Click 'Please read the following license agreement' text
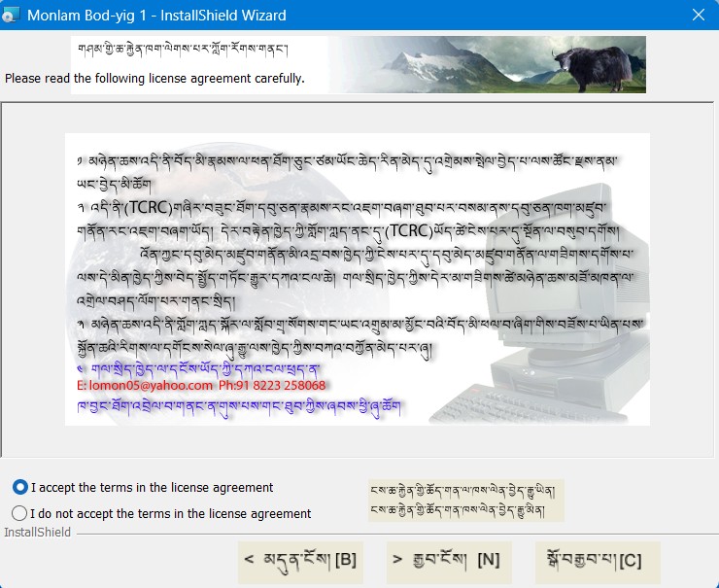This screenshot has height=588, width=719. (154, 79)
